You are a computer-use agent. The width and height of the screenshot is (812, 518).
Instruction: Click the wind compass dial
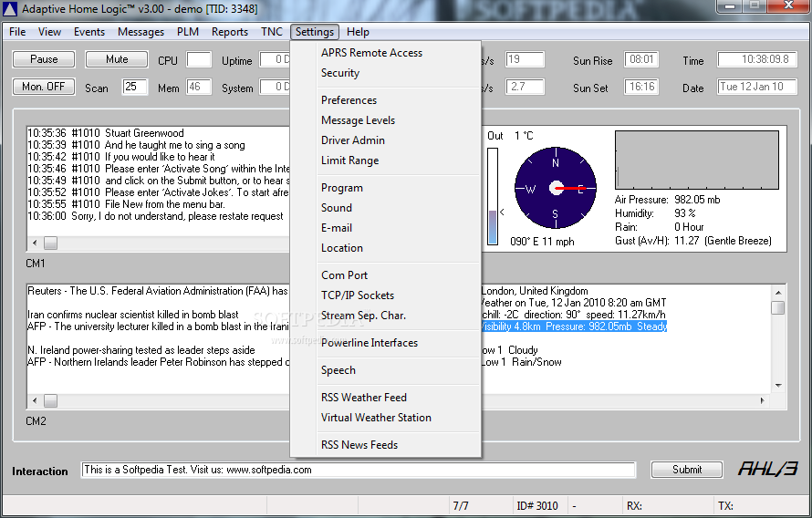(x=555, y=188)
